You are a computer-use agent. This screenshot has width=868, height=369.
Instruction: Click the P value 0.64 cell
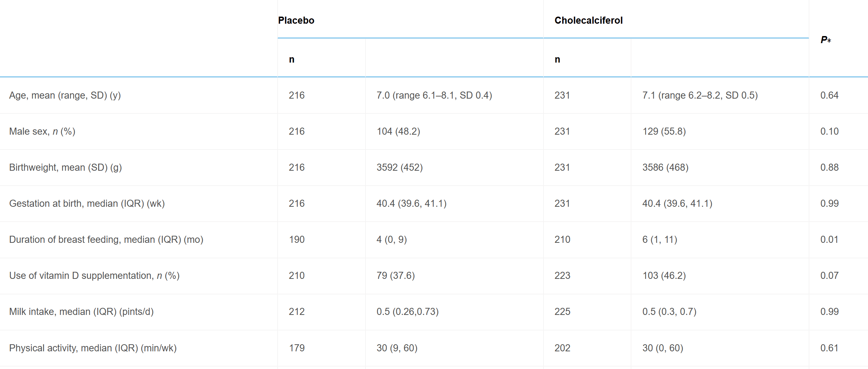tap(829, 95)
